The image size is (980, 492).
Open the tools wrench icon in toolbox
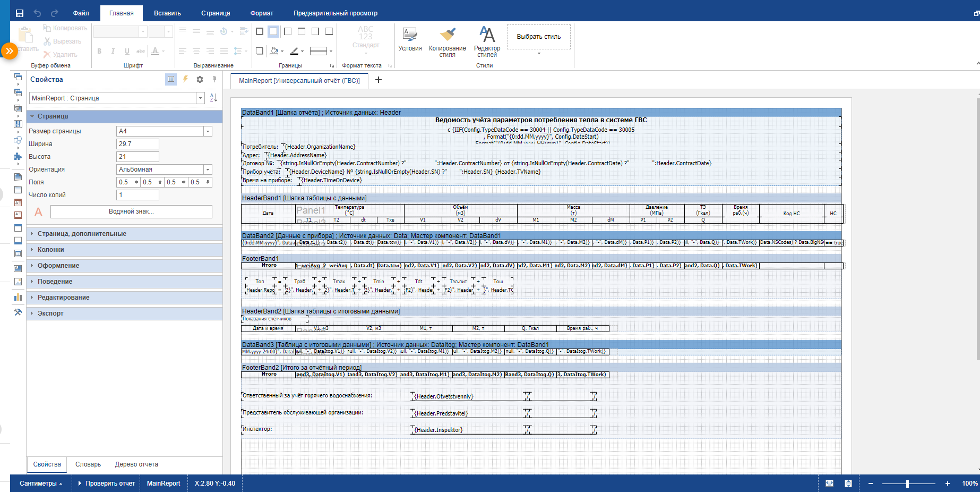click(18, 312)
